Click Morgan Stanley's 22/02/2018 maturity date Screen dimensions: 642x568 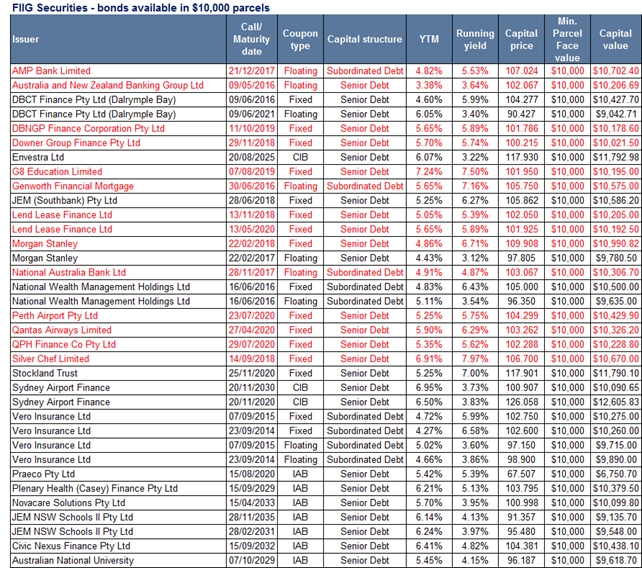pos(252,244)
